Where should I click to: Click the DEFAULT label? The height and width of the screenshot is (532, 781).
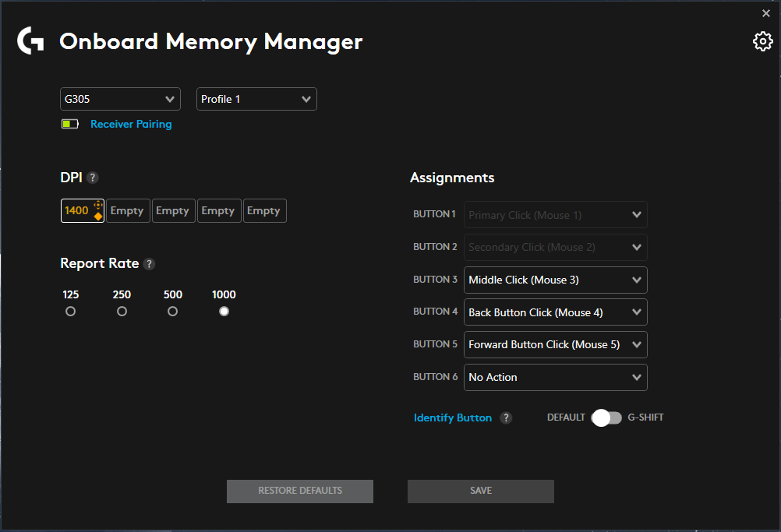coord(566,417)
